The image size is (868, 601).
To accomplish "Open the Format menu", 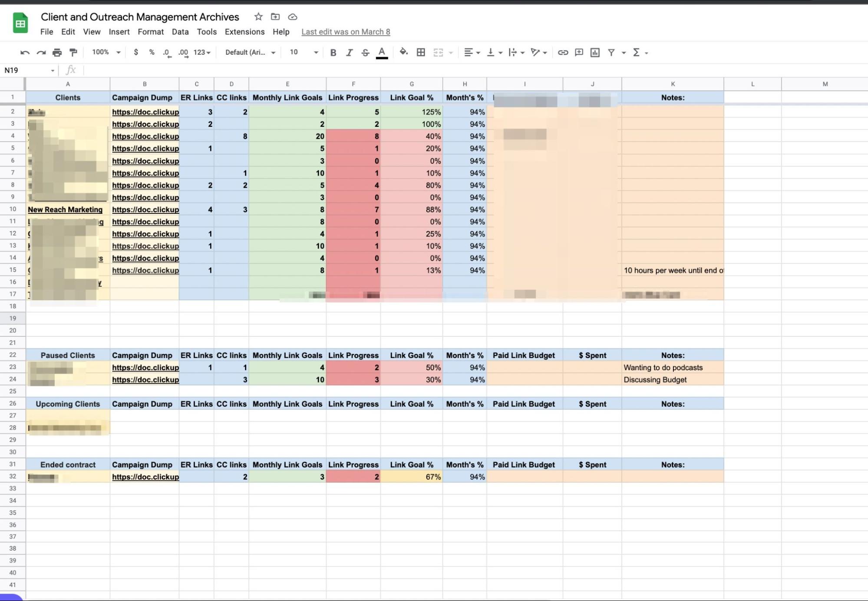I will [150, 32].
